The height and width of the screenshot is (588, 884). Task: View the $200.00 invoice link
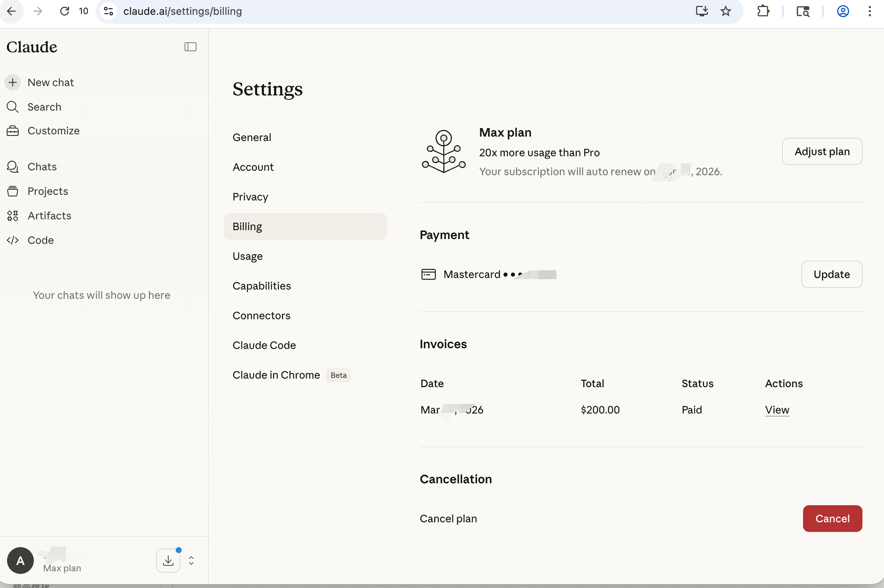(x=777, y=409)
